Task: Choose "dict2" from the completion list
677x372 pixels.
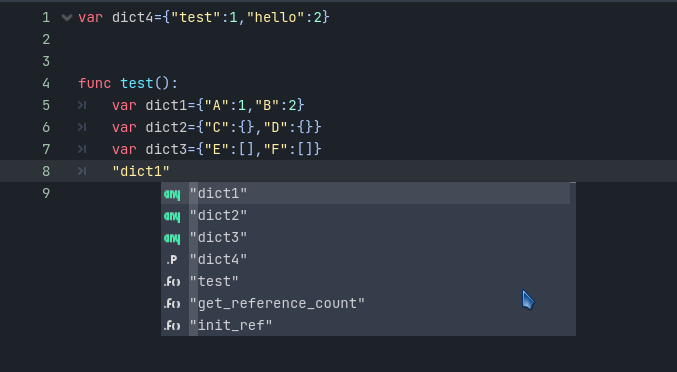Action: [365, 215]
